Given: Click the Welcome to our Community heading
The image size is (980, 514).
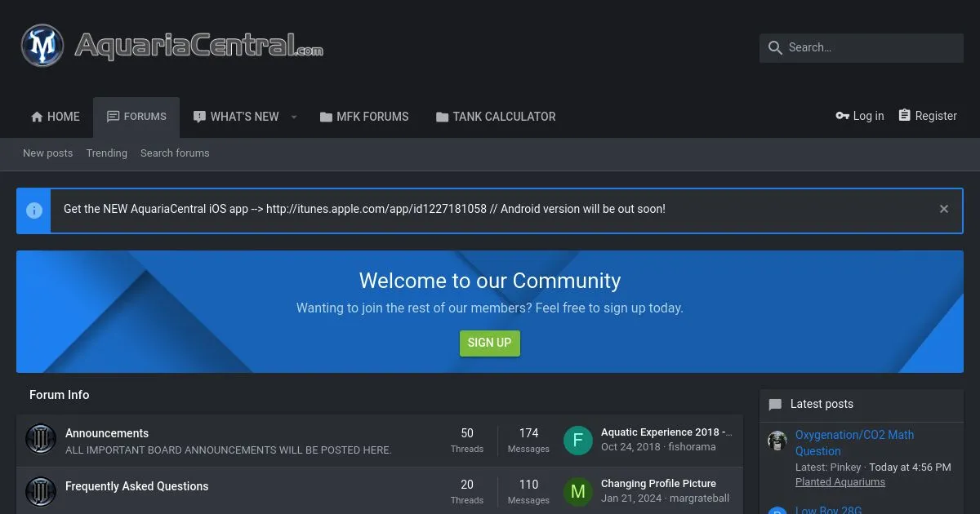Looking at the screenshot, I should click(x=490, y=281).
